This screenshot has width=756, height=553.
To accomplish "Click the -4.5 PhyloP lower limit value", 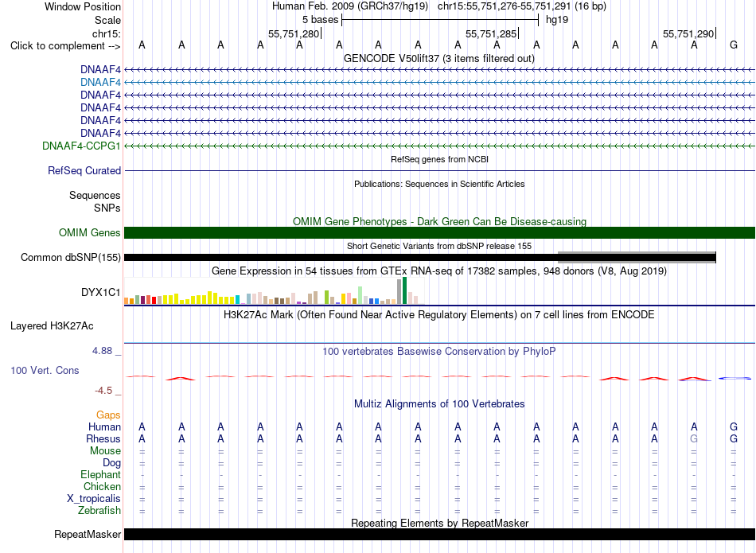I will (x=103, y=391).
